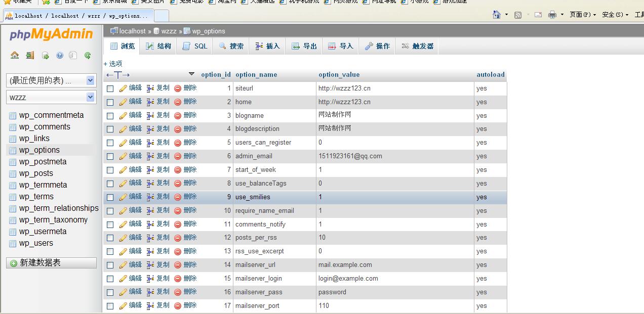The width and height of the screenshot is (644, 314).
Task: Open dropdown arrow next to printer icon
Action: coord(562,15)
